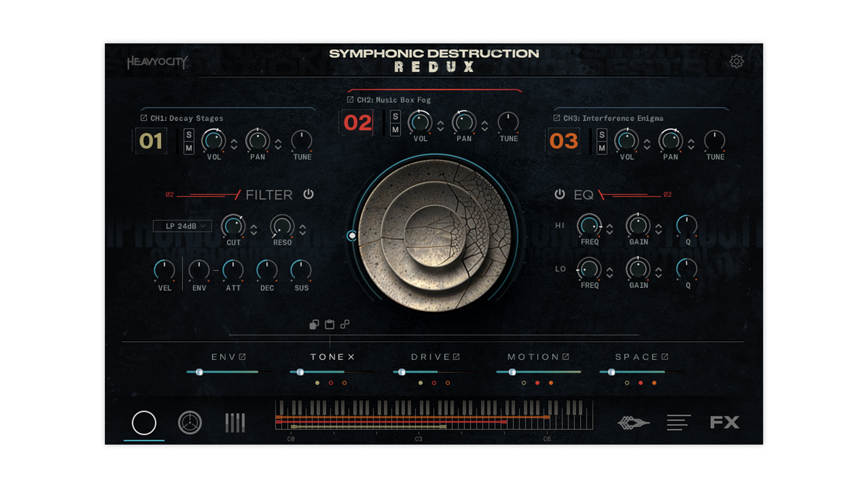Click the link channels icon
Screen dimensions: 868x488
click(345, 325)
